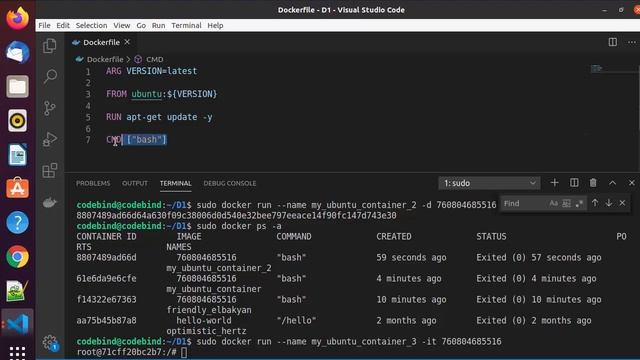Open the '1: sudo' terminal selector dropdown
This screenshot has height=360, width=640.
pos(489,183)
